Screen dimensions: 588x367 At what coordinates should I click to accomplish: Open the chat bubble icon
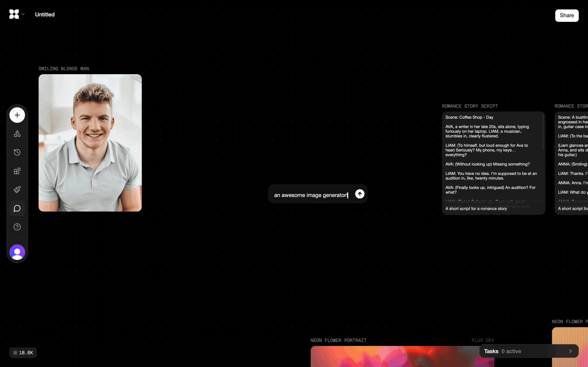point(17,208)
